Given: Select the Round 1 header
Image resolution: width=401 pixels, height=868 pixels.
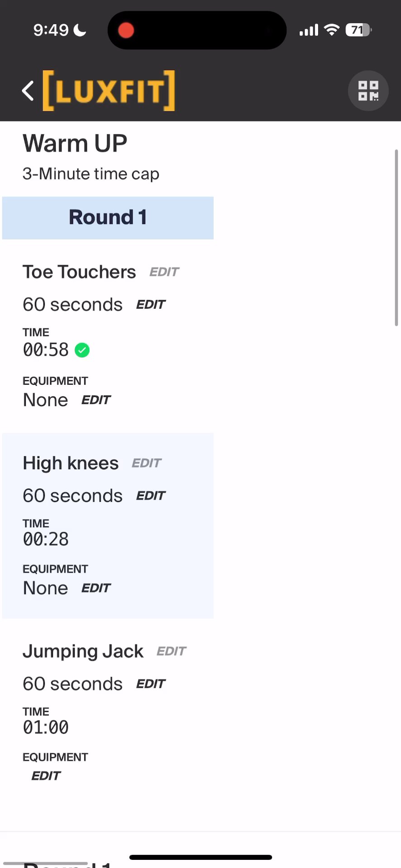Looking at the screenshot, I should (x=108, y=217).
